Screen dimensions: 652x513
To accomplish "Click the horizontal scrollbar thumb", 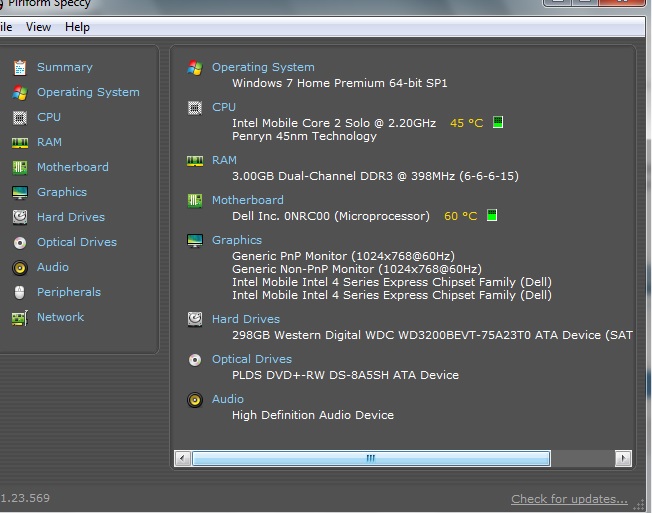I will pos(371,459).
